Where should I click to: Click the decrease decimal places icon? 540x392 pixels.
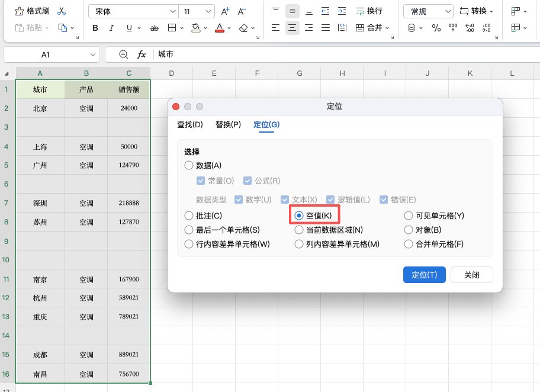pos(486,28)
